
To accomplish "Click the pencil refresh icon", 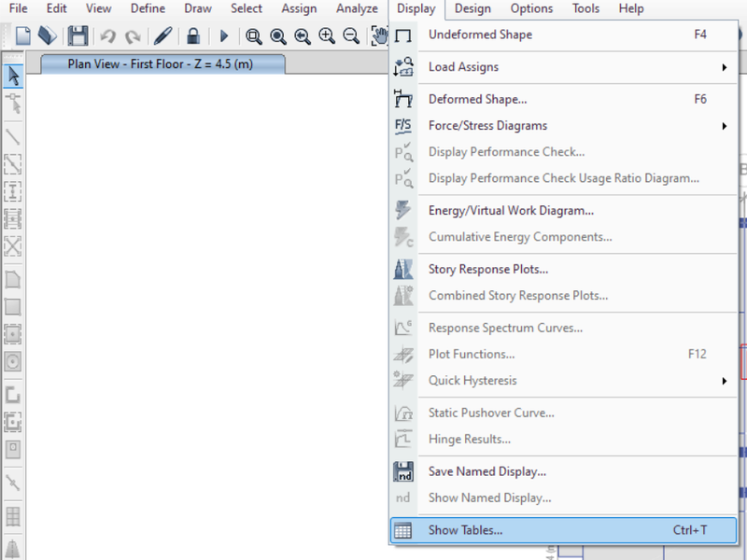I will pyautogui.click(x=162, y=35).
